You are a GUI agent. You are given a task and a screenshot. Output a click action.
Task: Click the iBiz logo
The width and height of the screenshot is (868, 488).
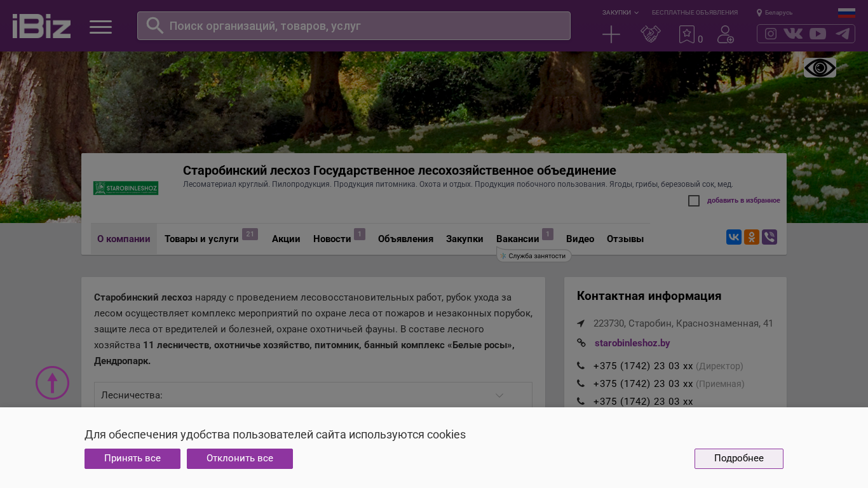tap(41, 26)
